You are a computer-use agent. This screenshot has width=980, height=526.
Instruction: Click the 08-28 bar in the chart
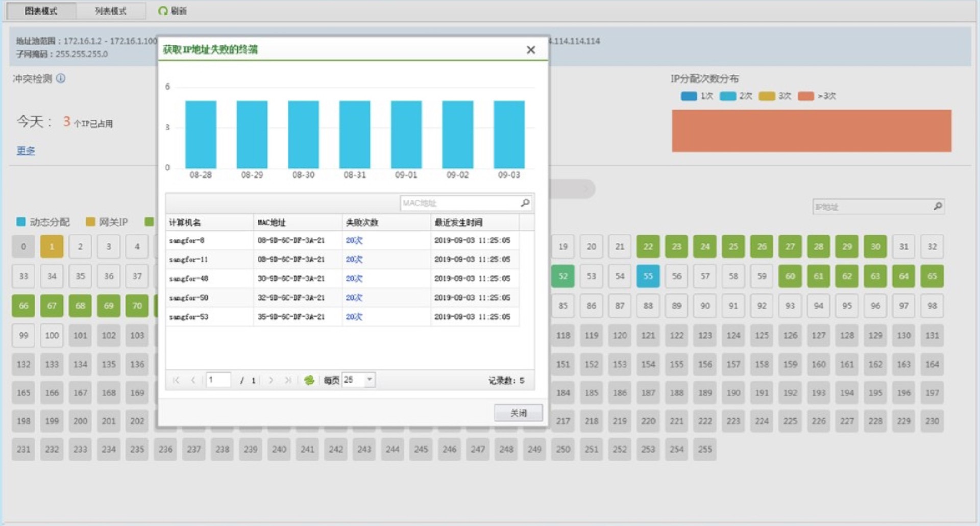pos(201,134)
